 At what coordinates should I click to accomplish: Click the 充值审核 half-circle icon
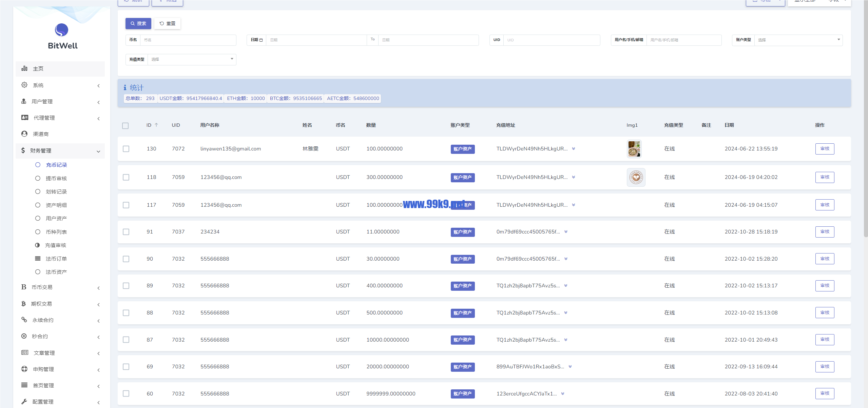tap(37, 245)
